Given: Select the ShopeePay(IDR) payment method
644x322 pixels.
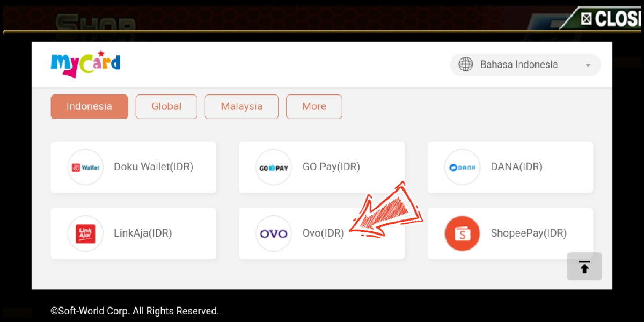Looking at the screenshot, I should [510, 233].
